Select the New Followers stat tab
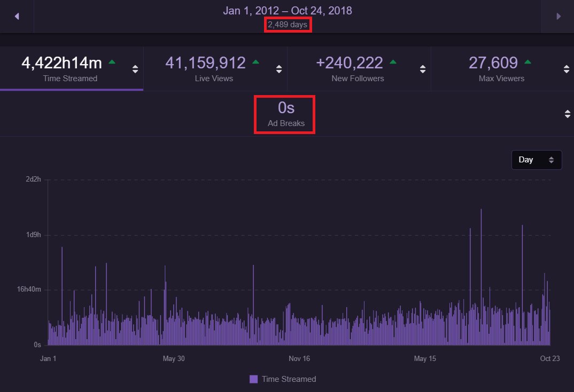 [x=359, y=68]
